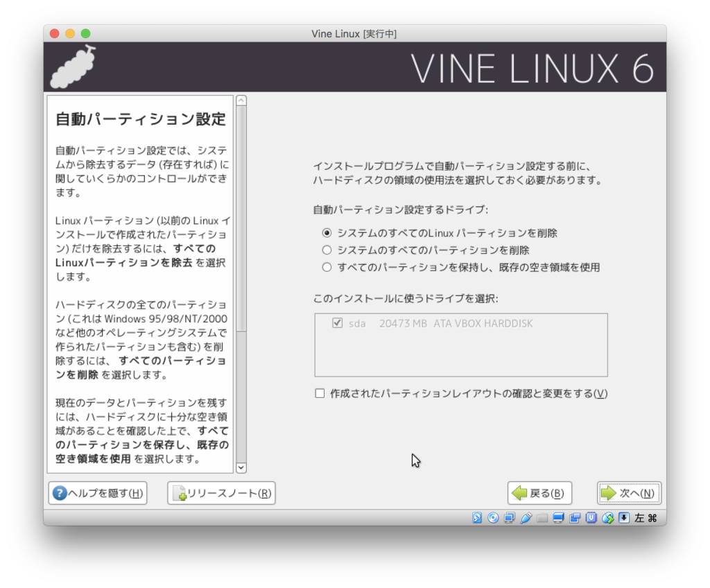Click the sda drive row text

357,323
